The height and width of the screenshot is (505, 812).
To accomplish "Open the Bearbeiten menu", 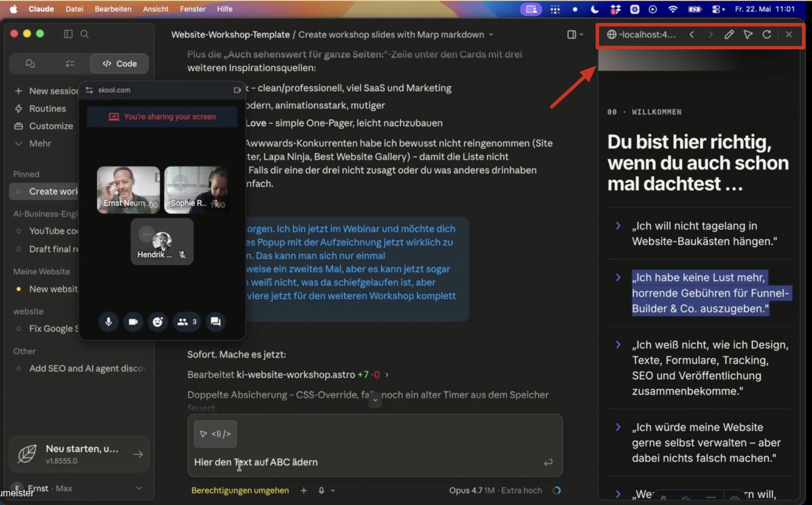I will (113, 9).
